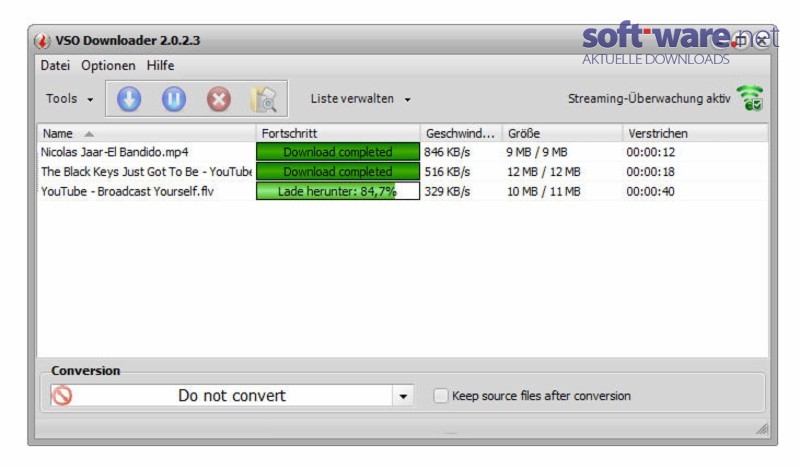The image size is (800, 469).
Task: Open the Tools dropdown
Action: 69,98
